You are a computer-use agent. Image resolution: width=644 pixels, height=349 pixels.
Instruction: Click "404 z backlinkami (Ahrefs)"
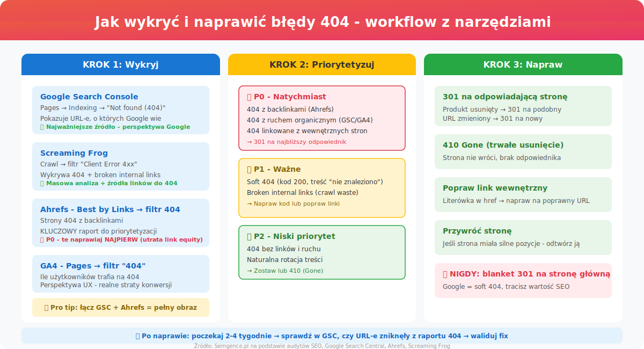(x=290, y=110)
